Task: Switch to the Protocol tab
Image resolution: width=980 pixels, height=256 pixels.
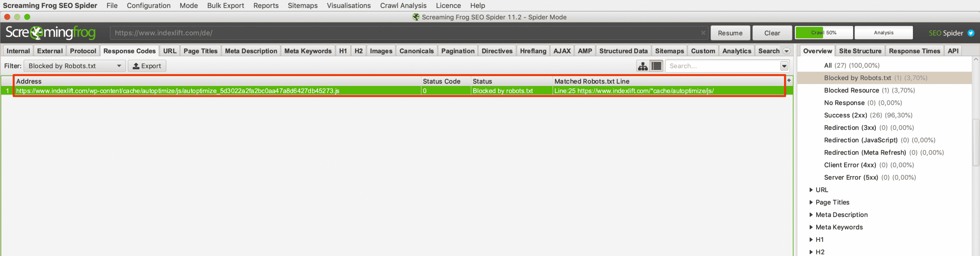Action: [x=83, y=51]
